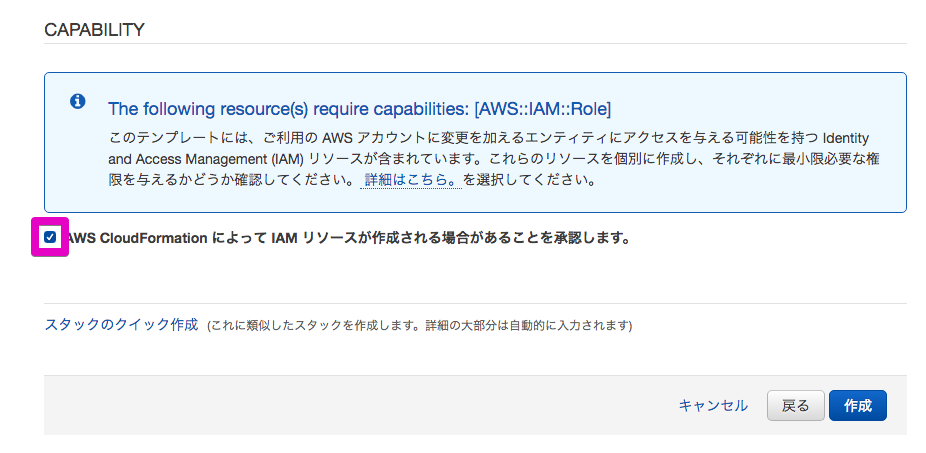Click the blue info icon in the alert

click(77, 102)
